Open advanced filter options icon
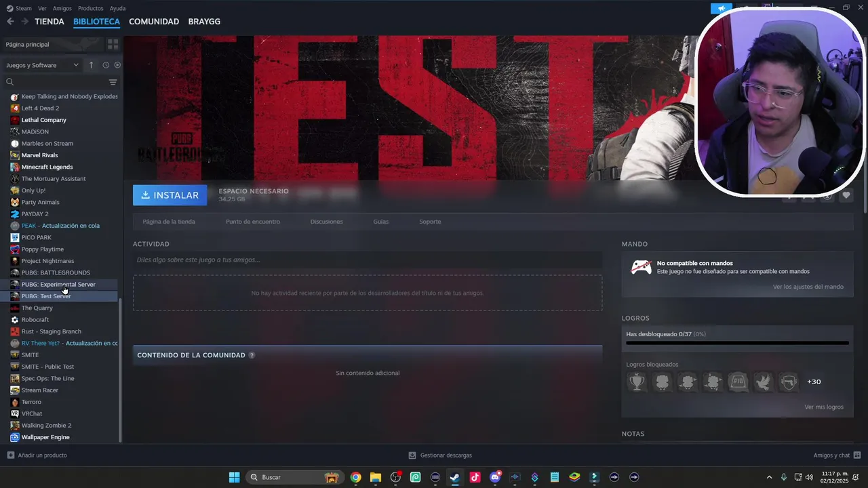 (x=113, y=82)
